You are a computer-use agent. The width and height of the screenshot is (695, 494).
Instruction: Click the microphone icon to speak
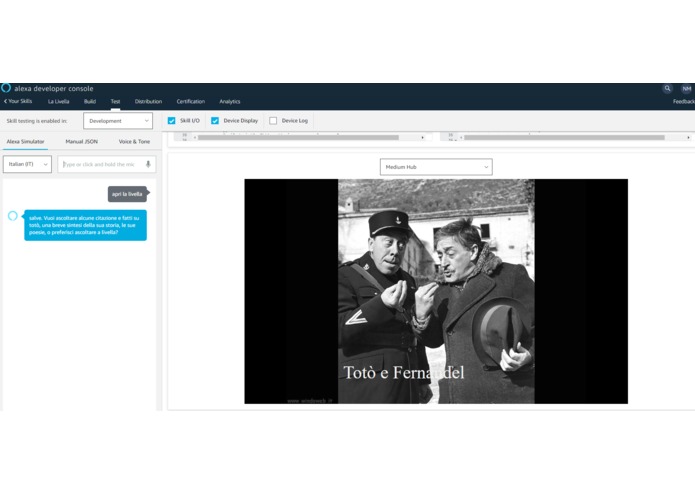148,164
